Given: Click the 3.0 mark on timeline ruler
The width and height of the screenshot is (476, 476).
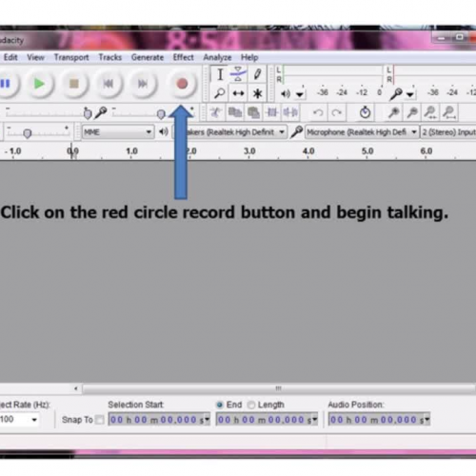Looking at the screenshot, I should (249, 151).
